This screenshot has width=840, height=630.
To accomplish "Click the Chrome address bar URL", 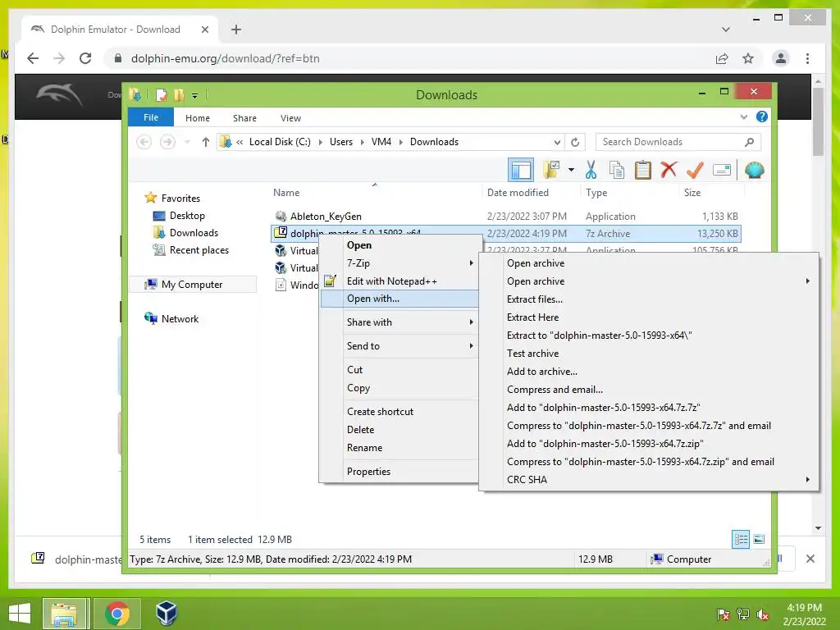I will pyautogui.click(x=225, y=58).
